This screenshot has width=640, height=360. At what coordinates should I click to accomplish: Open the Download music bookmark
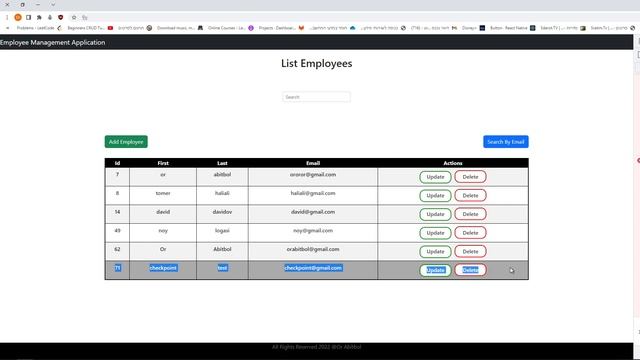pyautogui.click(x=180, y=28)
